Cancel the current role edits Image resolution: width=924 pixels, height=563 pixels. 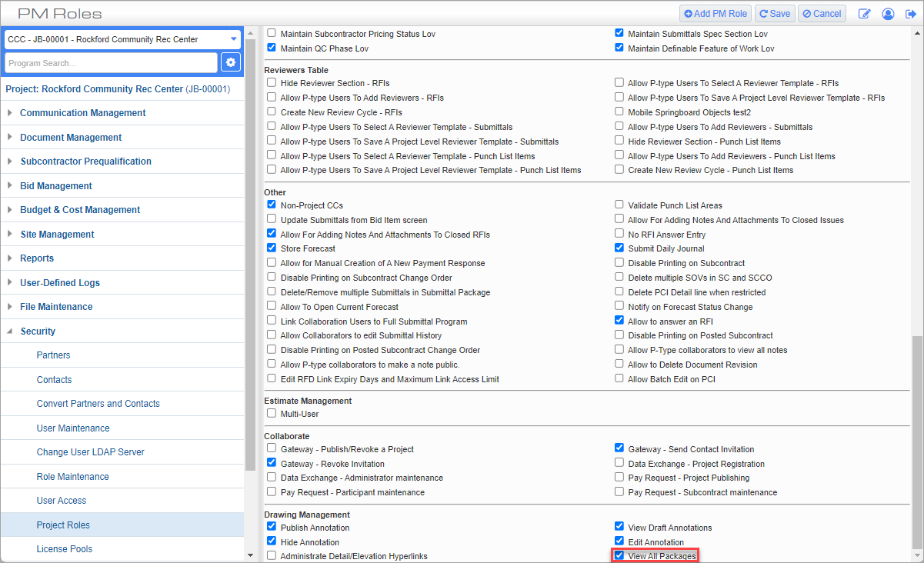pos(822,14)
